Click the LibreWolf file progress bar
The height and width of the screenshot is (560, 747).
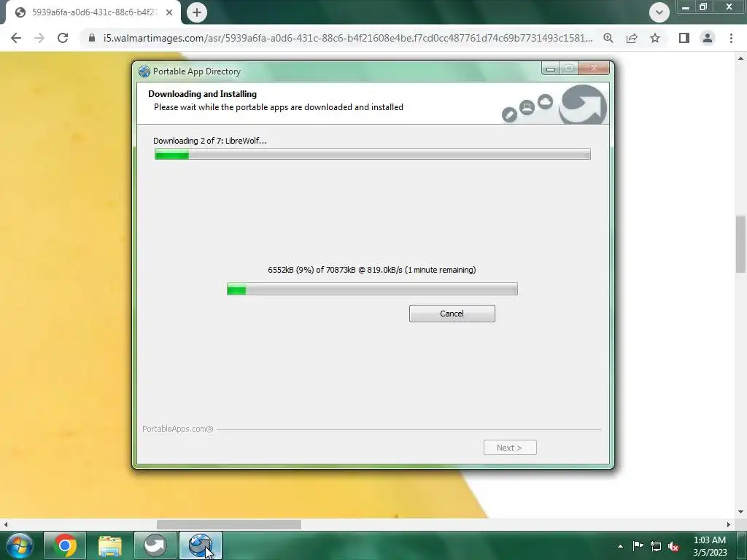[x=372, y=289]
